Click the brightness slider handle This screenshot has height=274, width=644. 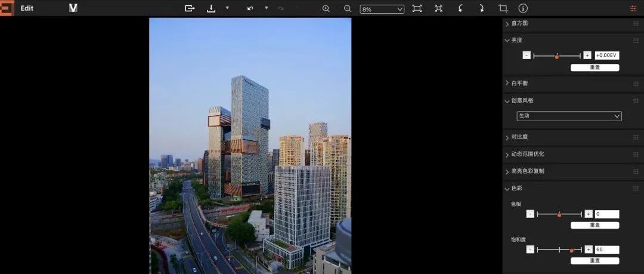[x=557, y=56]
